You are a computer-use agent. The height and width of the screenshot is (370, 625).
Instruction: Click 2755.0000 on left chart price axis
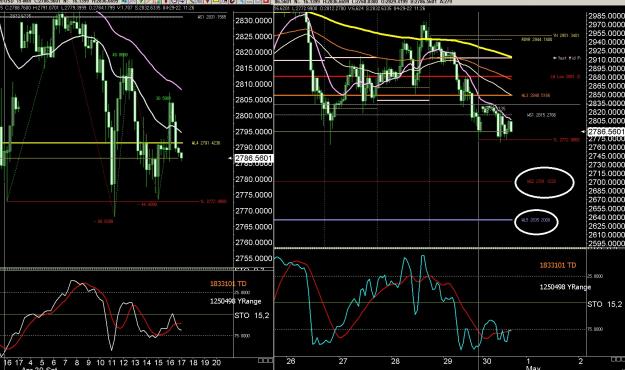(x=254, y=258)
